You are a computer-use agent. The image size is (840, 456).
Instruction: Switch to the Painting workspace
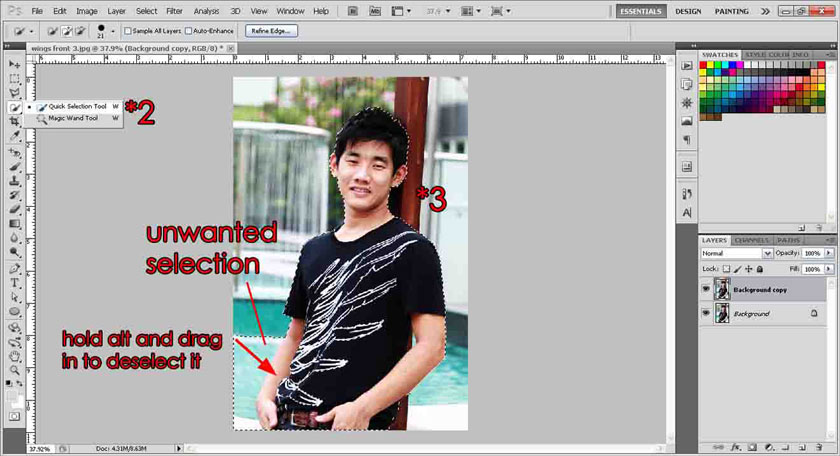pyautogui.click(x=732, y=11)
